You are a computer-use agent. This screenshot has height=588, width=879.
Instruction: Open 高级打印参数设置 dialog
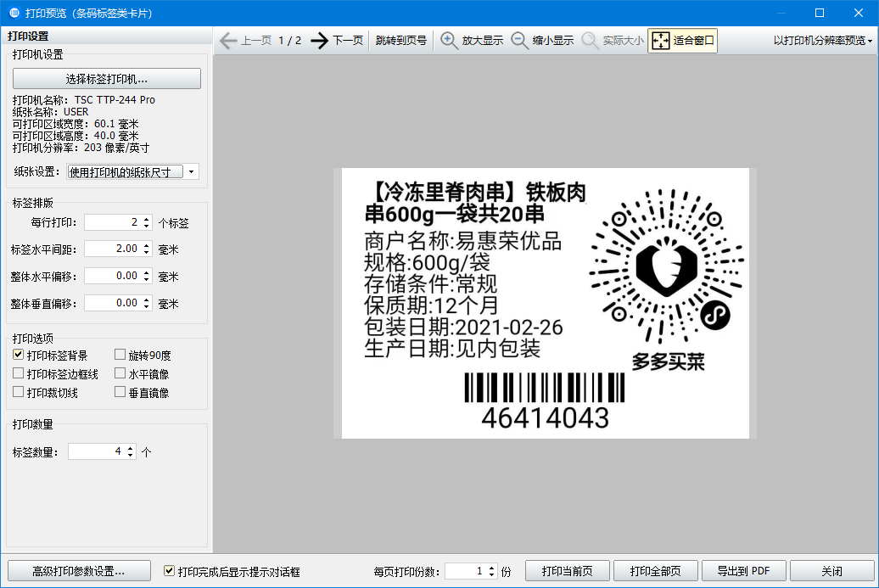(x=79, y=571)
